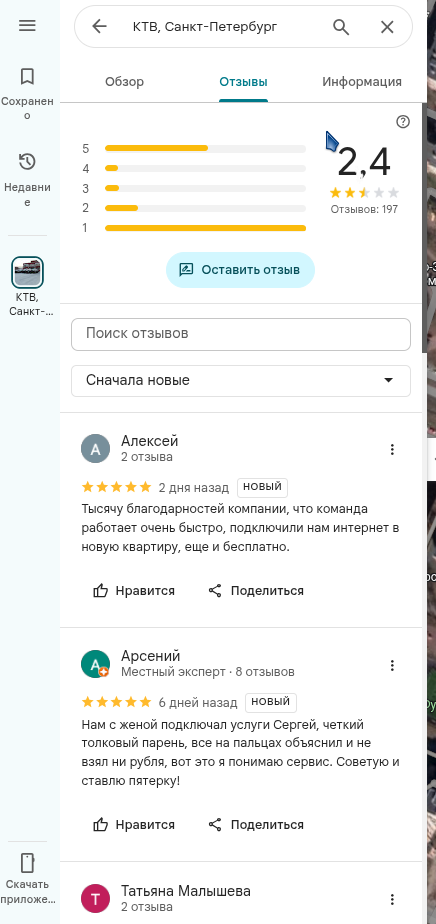Click the download app phone icon
The width and height of the screenshot is (436, 924).
(27, 862)
